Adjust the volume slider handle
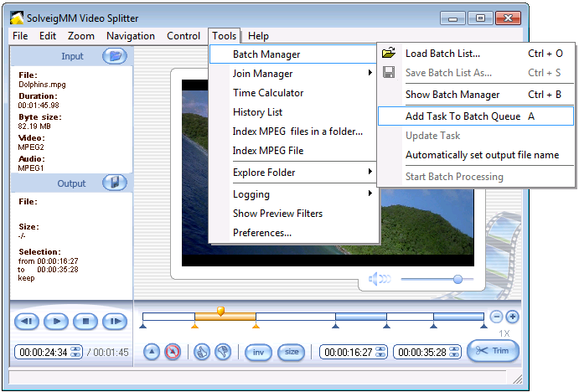The width and height of the screenshot is (579, 392). pyautogui.click(x=458, y=279)
